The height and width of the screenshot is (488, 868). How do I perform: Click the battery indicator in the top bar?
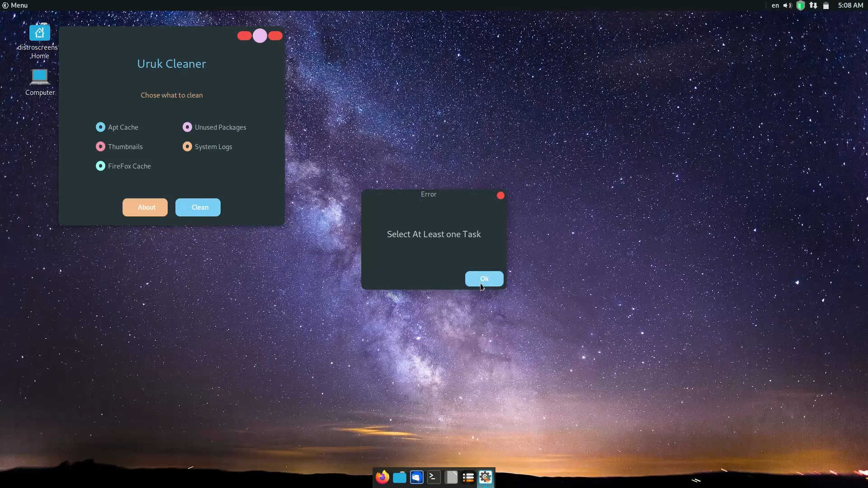coord(826,5)
